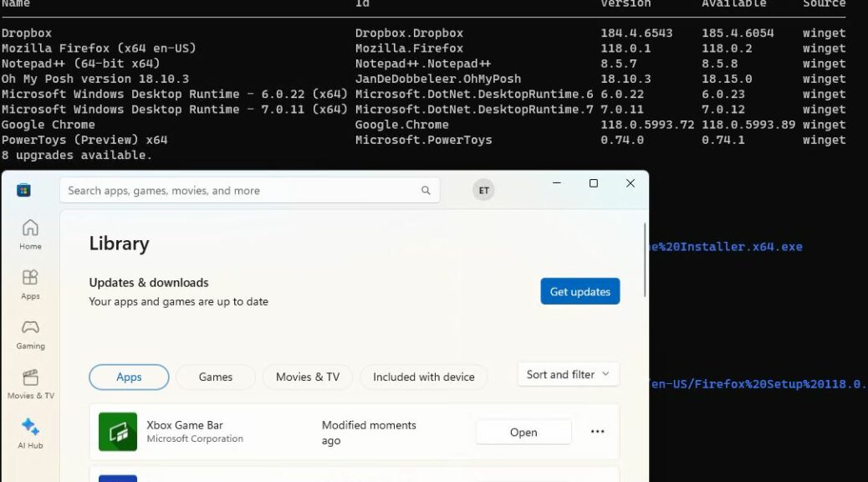This screenshot has height=482, width=868.
Task: Click the Xbox Game Bar app icon
Action: click(118, 432)
